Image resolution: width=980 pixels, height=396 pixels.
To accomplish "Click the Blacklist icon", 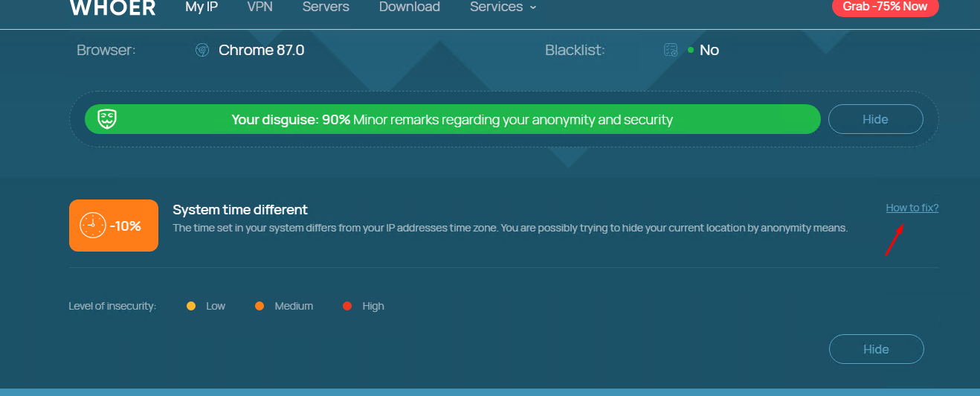I will point(671,51).
